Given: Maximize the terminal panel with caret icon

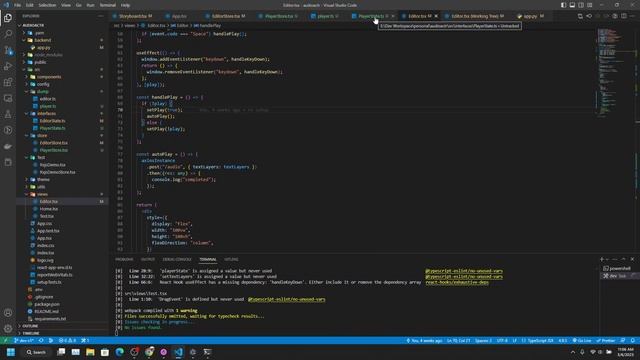Looking at the screenshot, I should 624,259.
